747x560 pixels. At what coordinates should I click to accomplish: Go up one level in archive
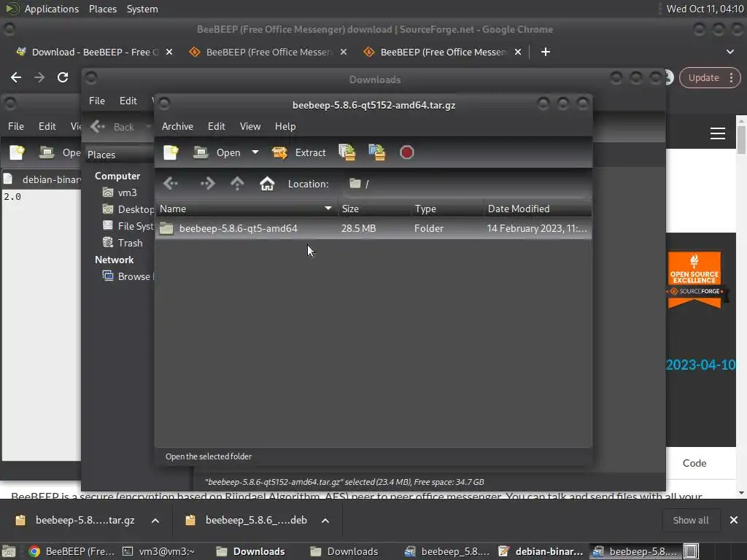click(237, 184)
